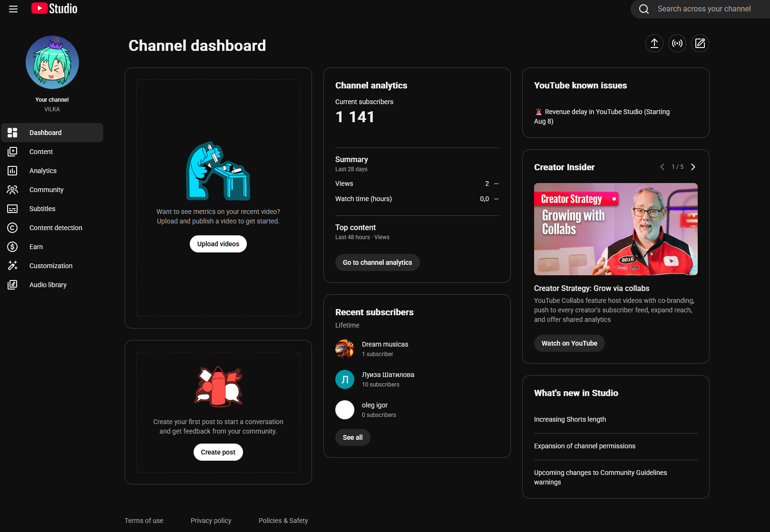
Task: Click the upload videos arrow icon
Action: [654, 43]
